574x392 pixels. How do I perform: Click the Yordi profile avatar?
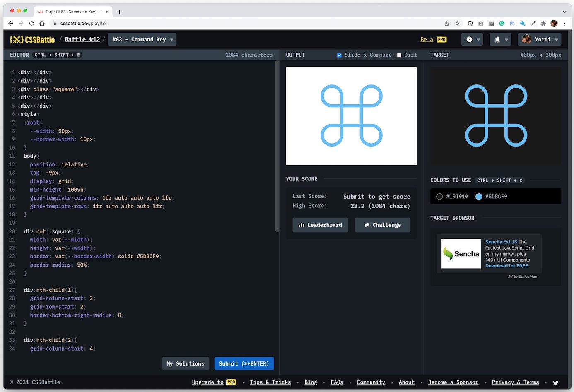(x=526, y=39)
